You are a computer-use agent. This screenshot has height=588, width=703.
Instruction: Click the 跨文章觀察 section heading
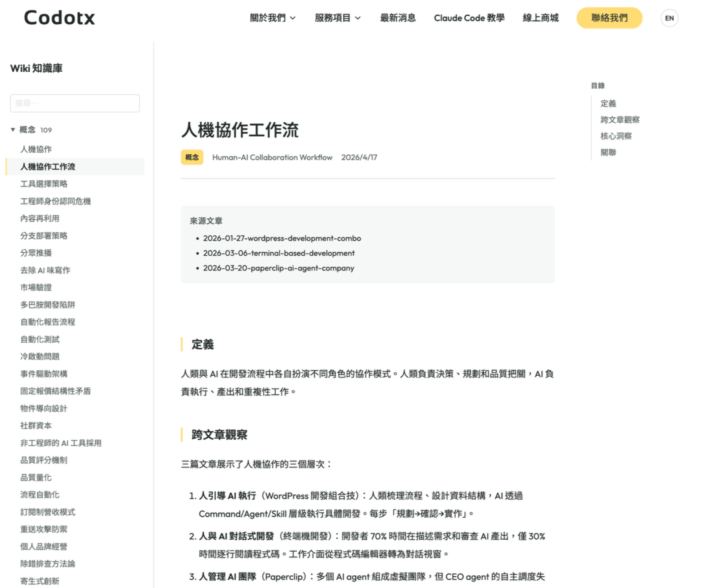point(219,434)
